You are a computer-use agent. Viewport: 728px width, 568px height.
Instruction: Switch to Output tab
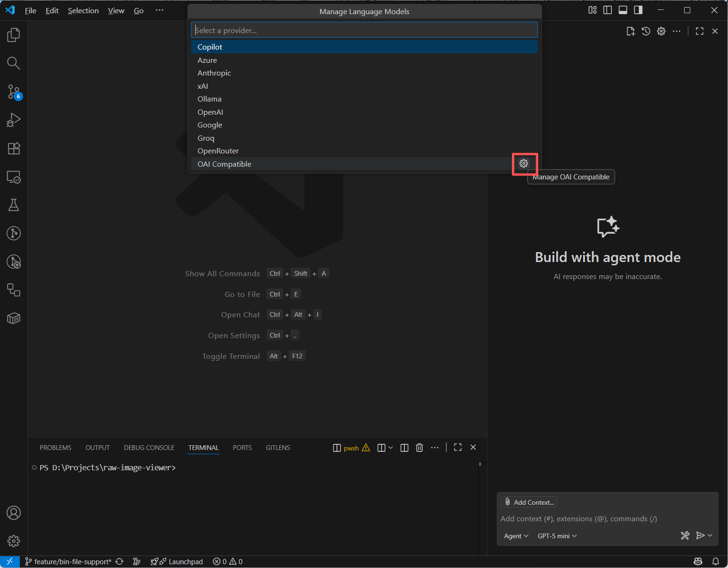(x=98, y=448)
